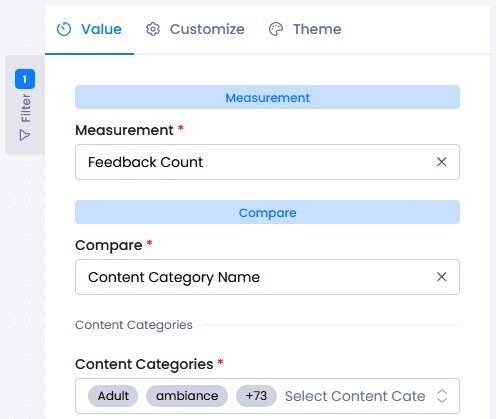Clear the Content Category Name compare selection
Image resolution: width=496 pixels, height=419 pixels.
coord(441,277)
